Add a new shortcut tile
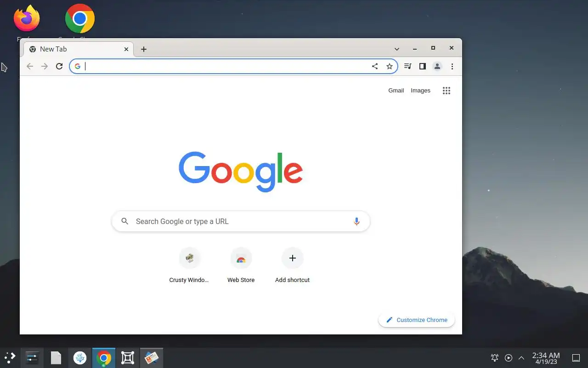588x368 pixels. pyautogui.click(x=292, y=265)
